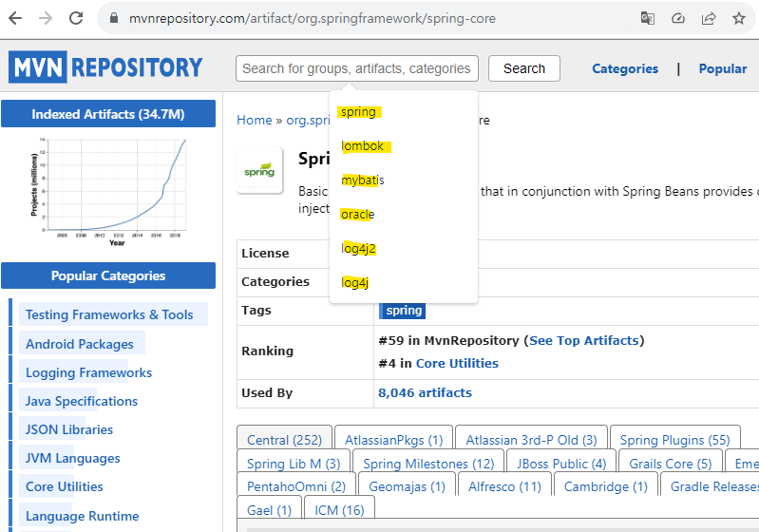Click the Used By row label
Viewport: 759px width, 532px height.
267,392
